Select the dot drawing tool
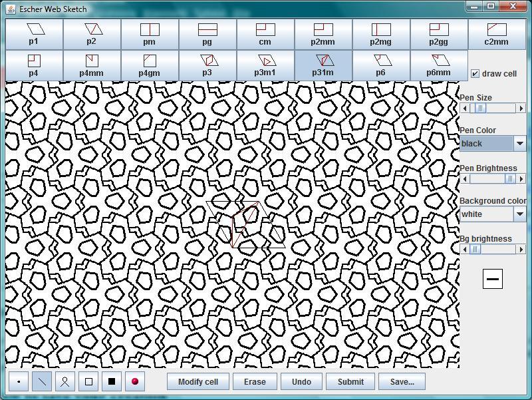This screenshot has height=400, width=532. pyautogui.click(x=19, y=381)
